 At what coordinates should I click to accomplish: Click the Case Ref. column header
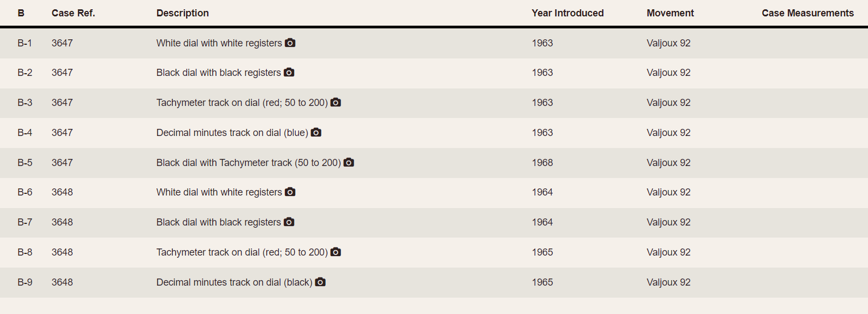73,13
